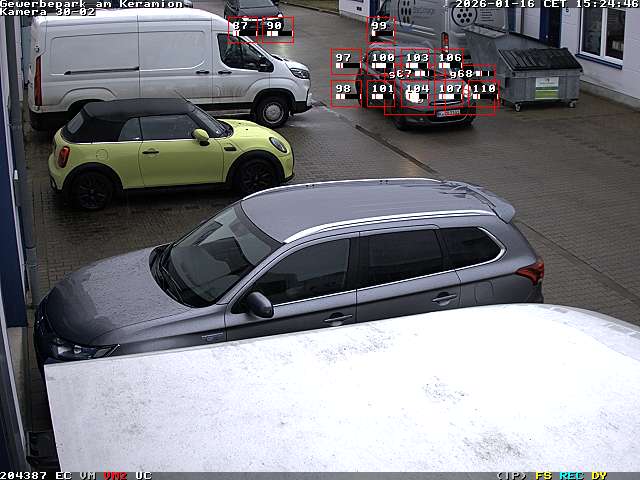Select the detection box labeled 101
This screenshot has width=640, height=480.
pos(381,93)
